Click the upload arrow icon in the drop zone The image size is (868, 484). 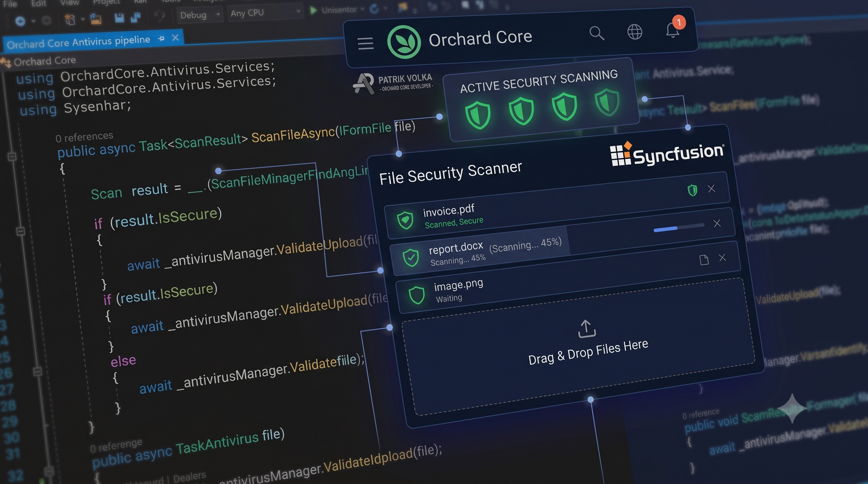pos(587,329)
